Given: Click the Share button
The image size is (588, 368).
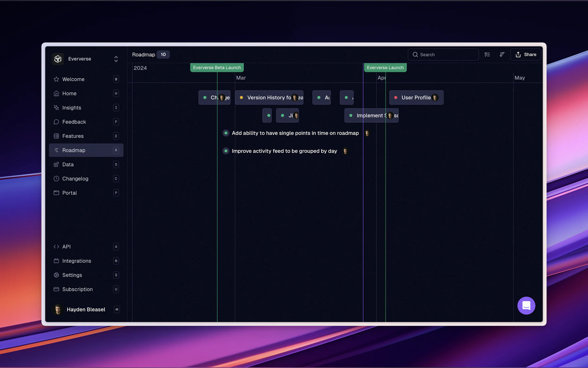Looking at the screenshot, I should 525,54.
